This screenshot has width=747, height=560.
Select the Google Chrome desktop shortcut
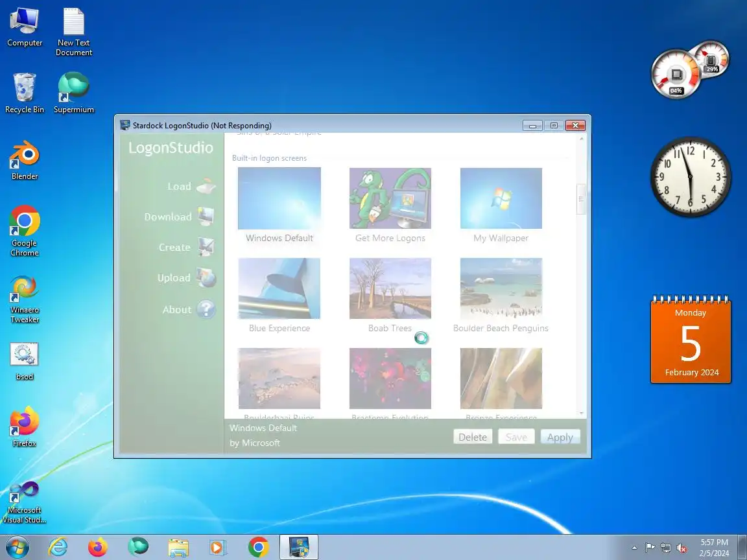[24, 231]
